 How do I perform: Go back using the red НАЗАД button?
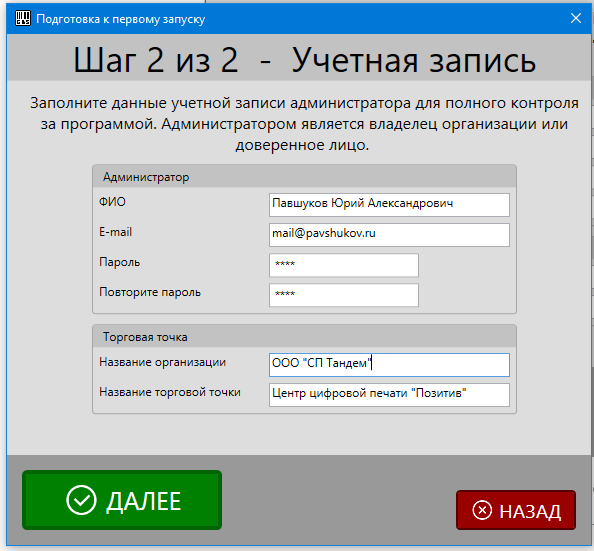(516, 510)
